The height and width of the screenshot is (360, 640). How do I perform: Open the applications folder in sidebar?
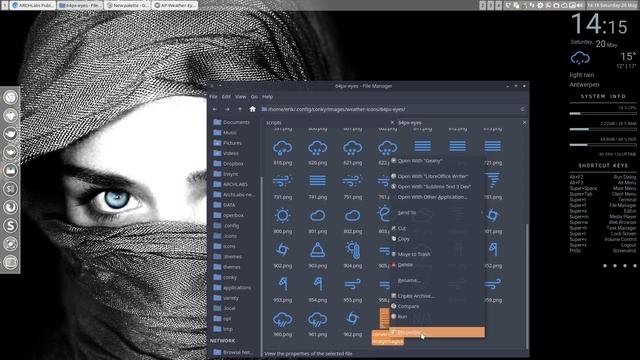pos(232,288)
